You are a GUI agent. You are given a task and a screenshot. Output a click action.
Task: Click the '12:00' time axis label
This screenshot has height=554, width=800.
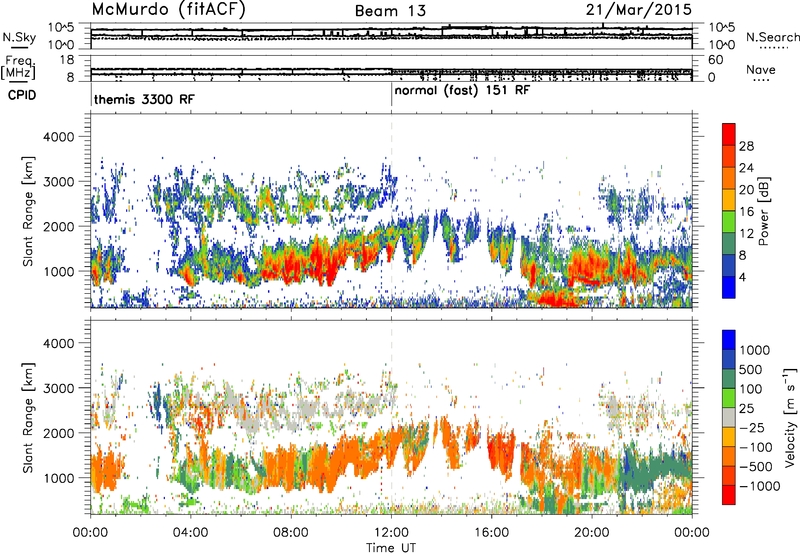click(391, 533)
